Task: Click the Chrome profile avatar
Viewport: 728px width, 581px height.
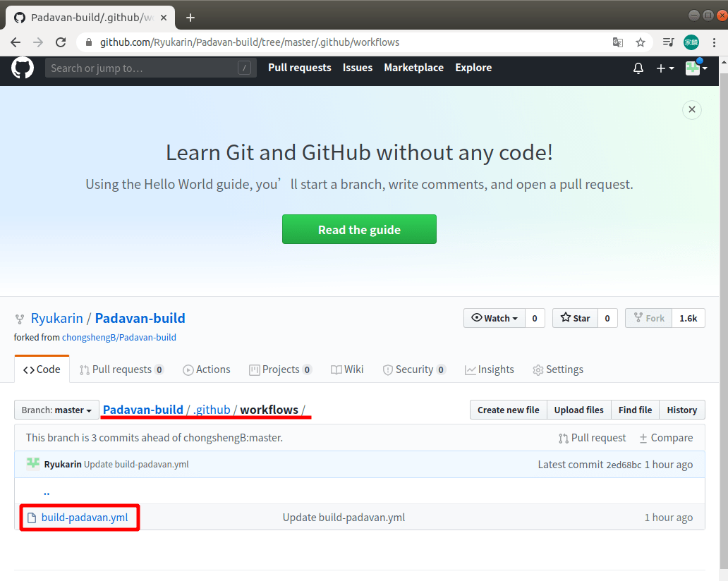Action: click(x=691, y=43)
